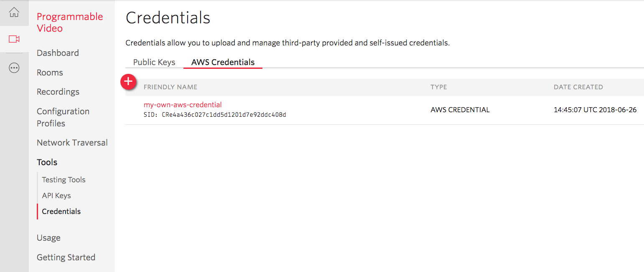Image resolution: width=644 pixels, height=272 pixels.
Task: Open the Recordings page
Action: (x=58, y=91)
